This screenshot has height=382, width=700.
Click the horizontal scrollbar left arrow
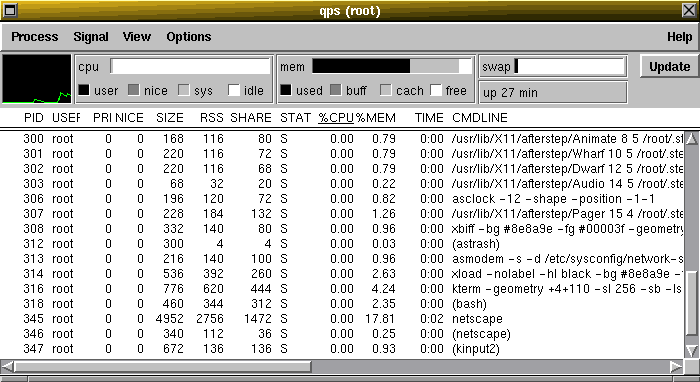coord(7,367)
